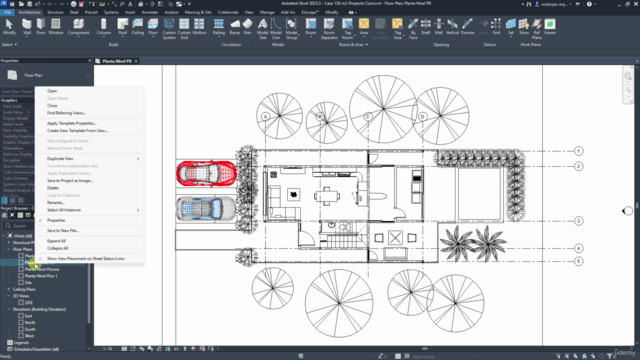Select the Wall tool in Build panel
640x360 pixels.
click(x=27, y=27)
